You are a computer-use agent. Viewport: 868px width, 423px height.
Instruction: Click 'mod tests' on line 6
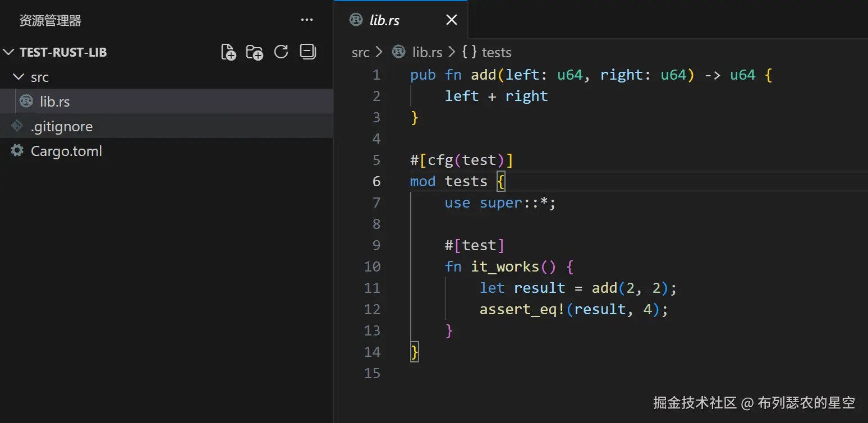pyautogui.click(x=449, y=182)
